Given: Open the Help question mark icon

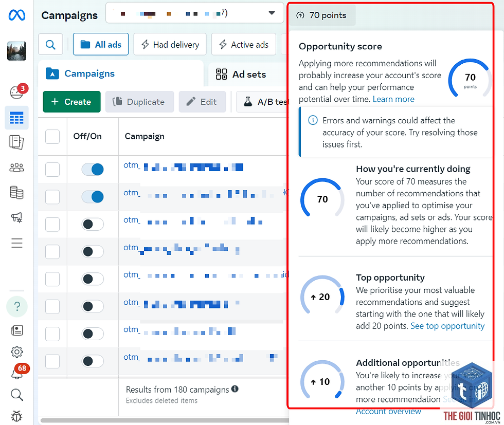Looking at the screenshot, I should pyautogui.click(x=17, y=306).
